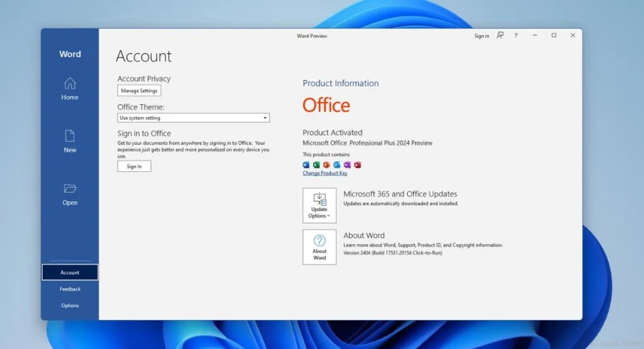Maximize the Word Preview window

coord(554,35)
